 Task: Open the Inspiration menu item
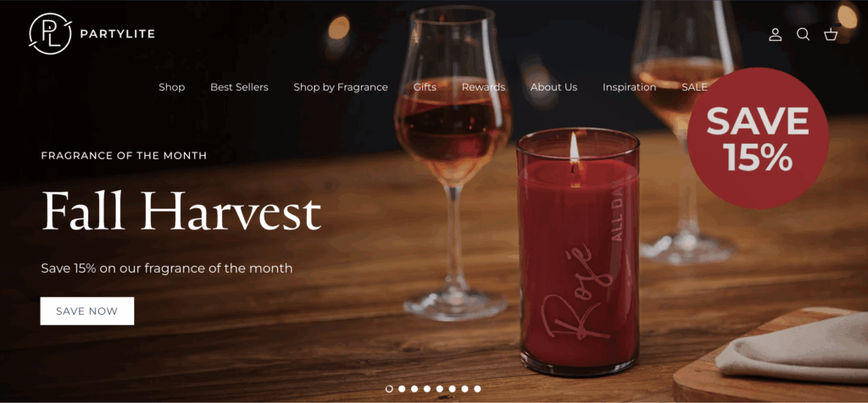(x=629, y=87)
